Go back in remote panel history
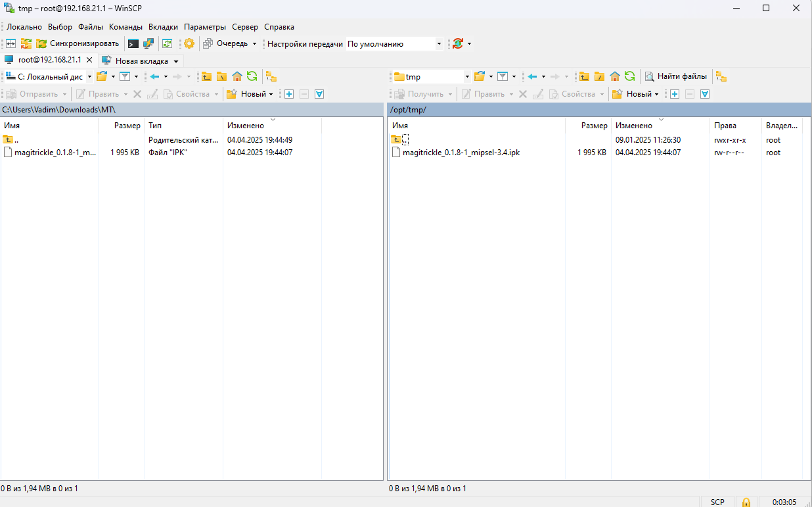The width and height of the screenshot is (812, 507). [532, 76]
